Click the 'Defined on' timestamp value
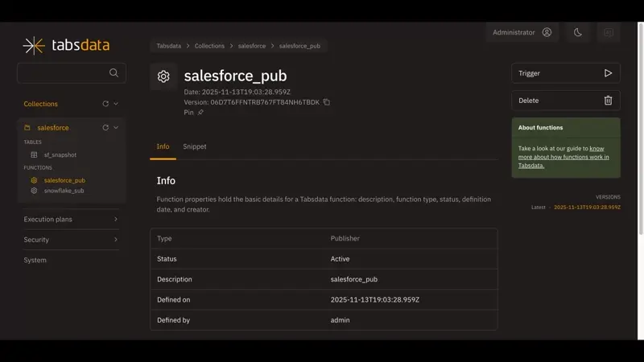This screenshot has width=644, height=362. pos(375,299)
